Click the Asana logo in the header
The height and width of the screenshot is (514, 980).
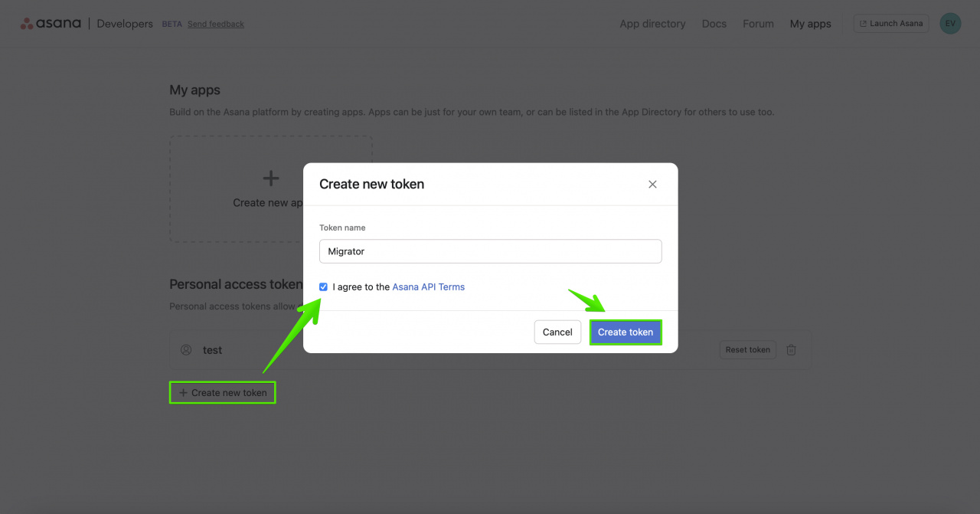(51, 23)
